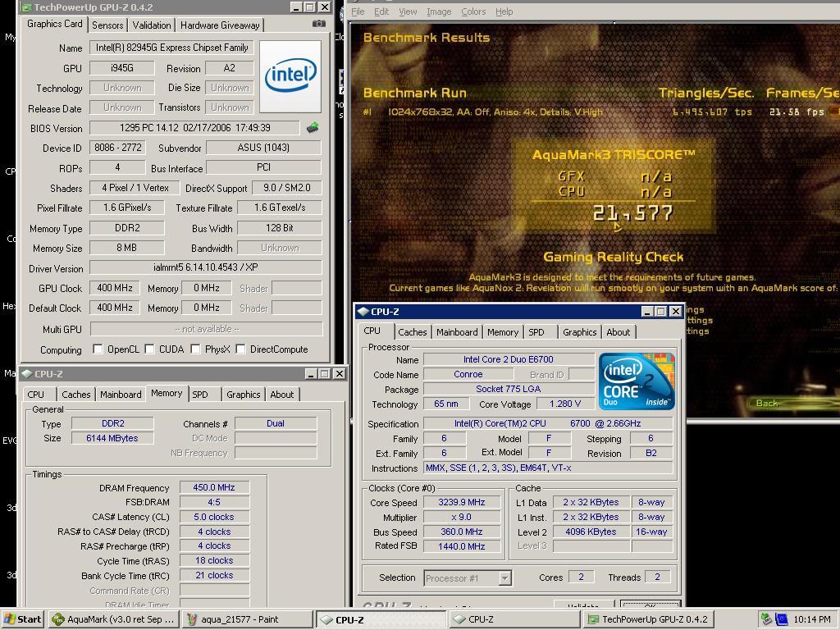Toggle the DirectCompute checkbox
Image resolution: width=840 pixels, height=630 pixels.
(240, 349)
